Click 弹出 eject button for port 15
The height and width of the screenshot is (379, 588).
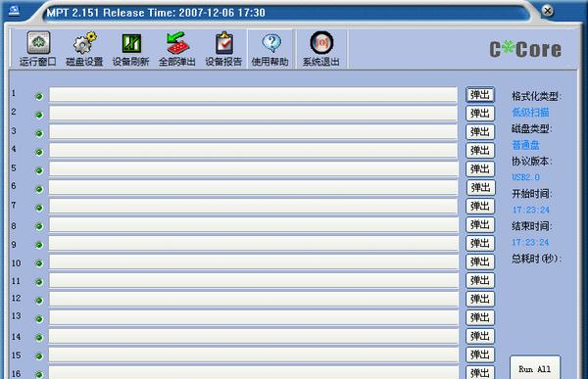[x=480, y=355]
